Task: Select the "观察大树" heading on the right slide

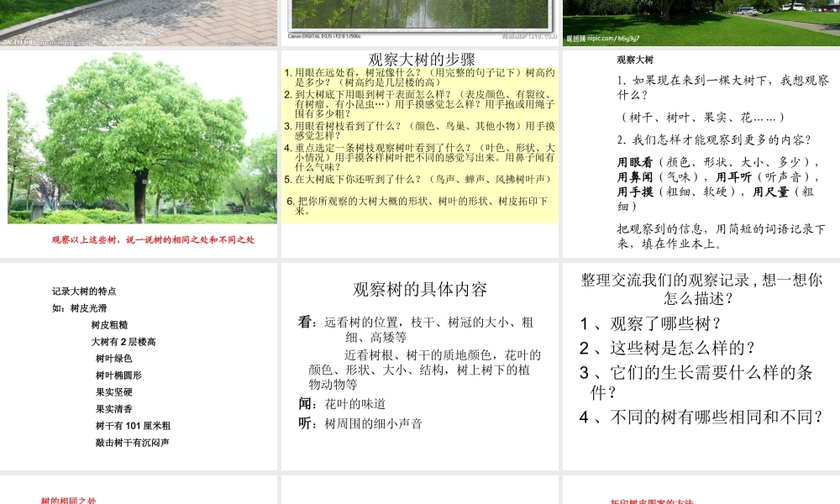Action: pyautogui.click(x=634, y=59)
